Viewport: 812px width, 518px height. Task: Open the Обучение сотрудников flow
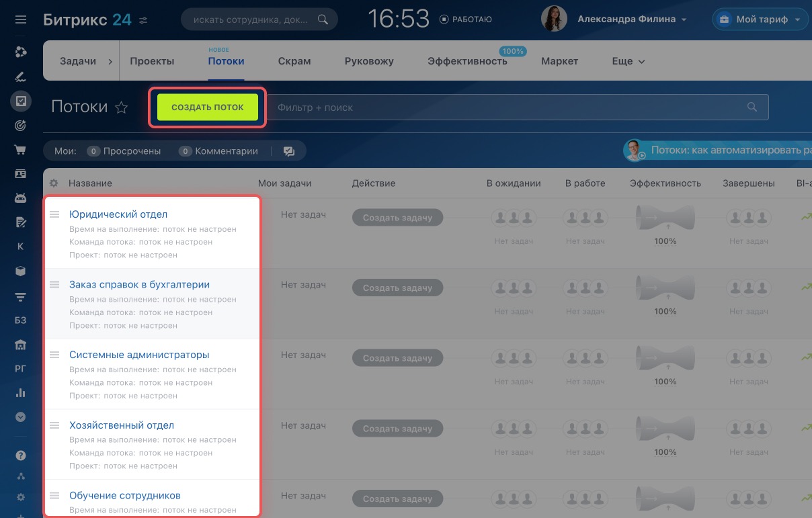coord(125,496)
